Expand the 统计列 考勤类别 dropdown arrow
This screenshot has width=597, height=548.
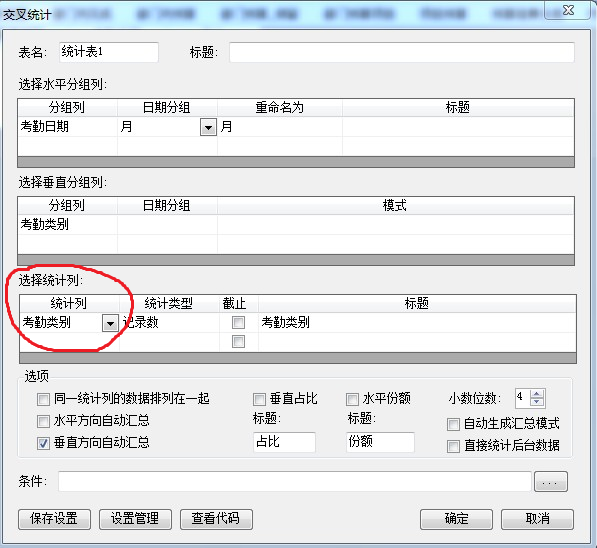[110, 323]
